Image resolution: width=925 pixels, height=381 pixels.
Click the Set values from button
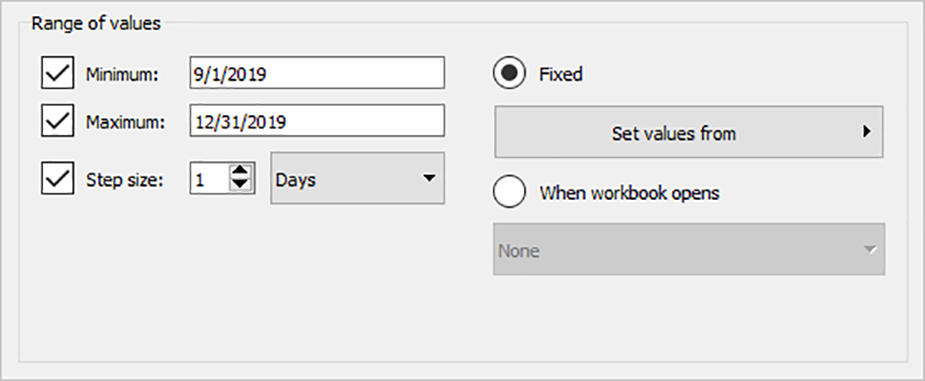coord(688,132)
